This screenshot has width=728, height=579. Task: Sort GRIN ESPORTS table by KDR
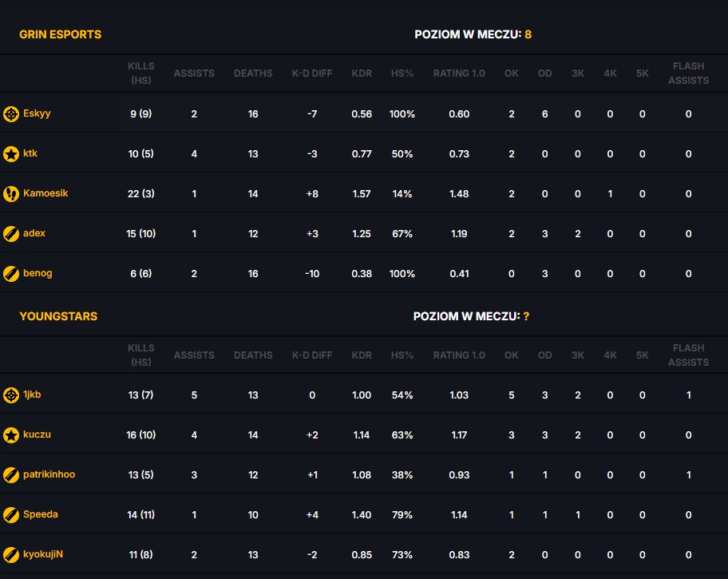click(x=362, y=73)
